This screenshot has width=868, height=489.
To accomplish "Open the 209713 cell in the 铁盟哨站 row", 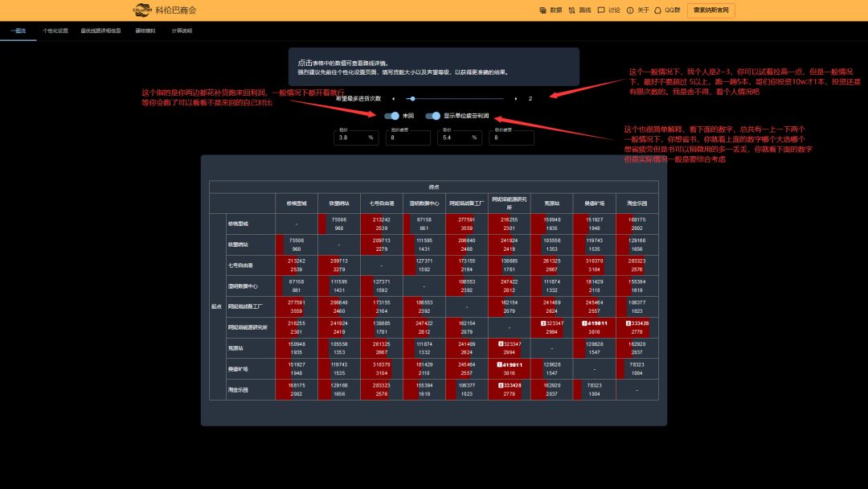I will 382,244.
